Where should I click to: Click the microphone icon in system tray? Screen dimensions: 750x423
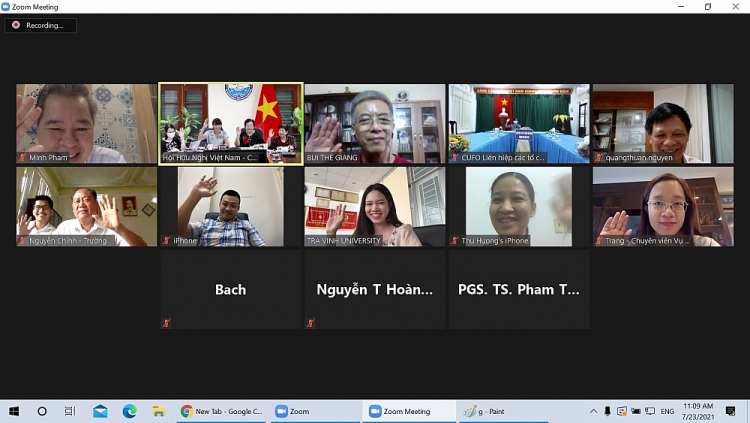point(607,411)
